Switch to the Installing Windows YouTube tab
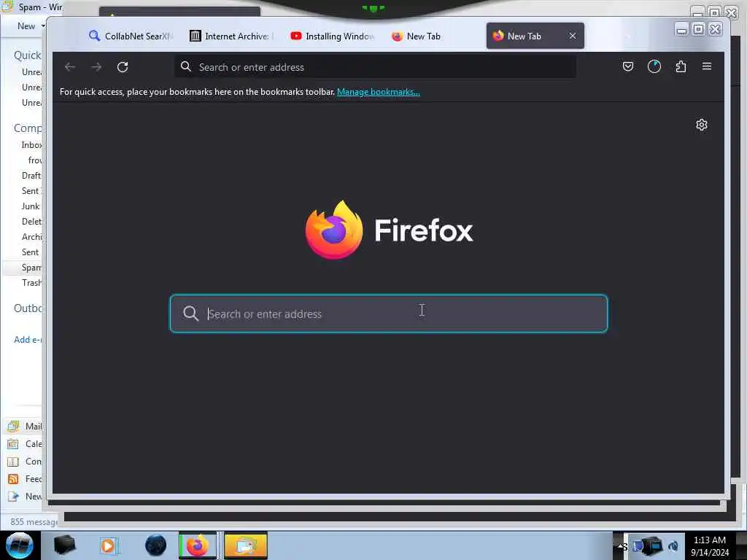 (x=333, y=36)
